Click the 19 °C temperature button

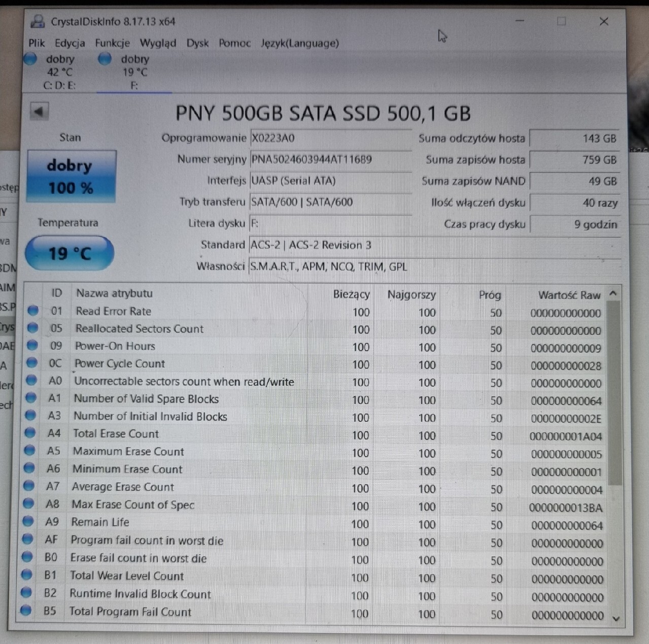coord(70,253)
